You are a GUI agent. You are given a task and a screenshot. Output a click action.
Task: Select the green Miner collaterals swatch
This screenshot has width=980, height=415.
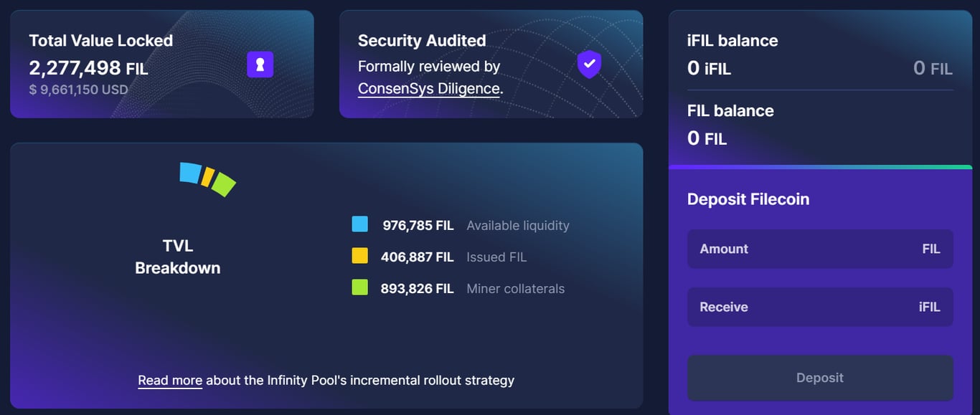click(x=362, y=288)
